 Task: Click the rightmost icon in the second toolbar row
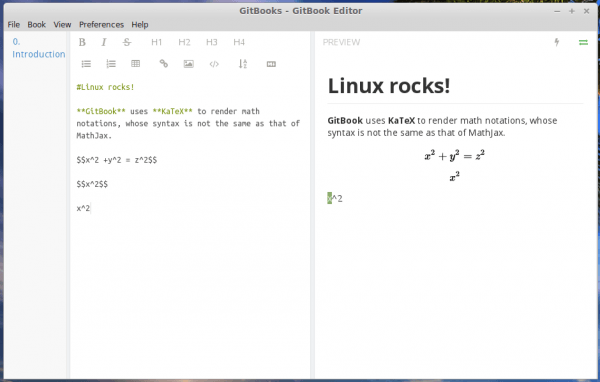[x=271, y=64]
